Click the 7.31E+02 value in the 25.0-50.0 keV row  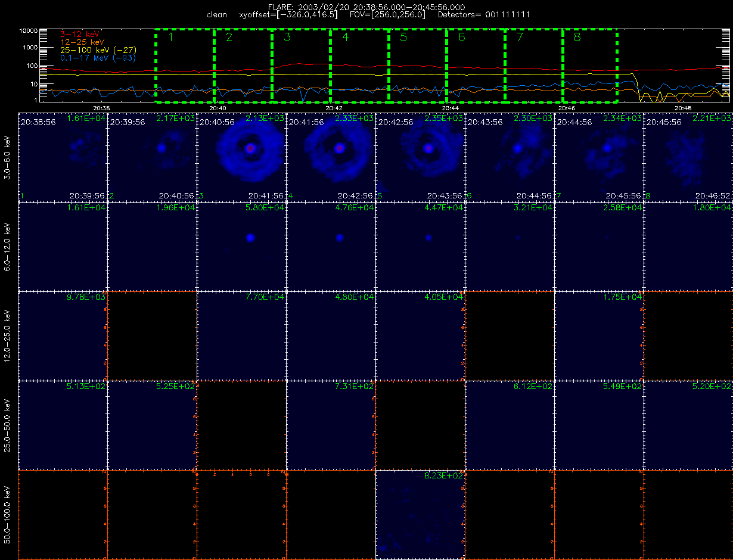[355, 387]
